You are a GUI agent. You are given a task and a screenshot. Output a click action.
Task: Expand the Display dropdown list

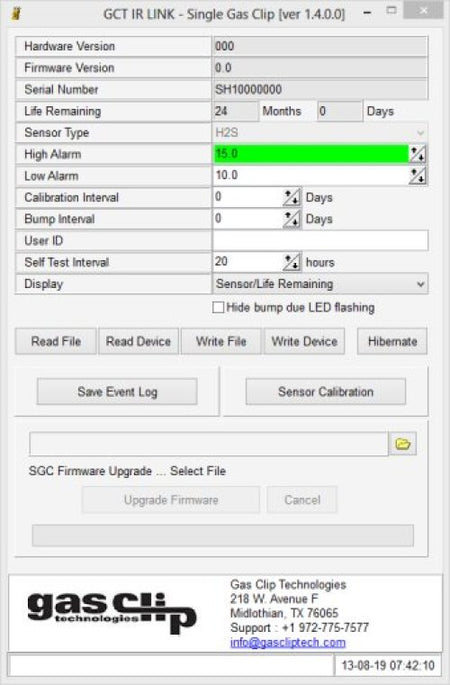point(320,284)
